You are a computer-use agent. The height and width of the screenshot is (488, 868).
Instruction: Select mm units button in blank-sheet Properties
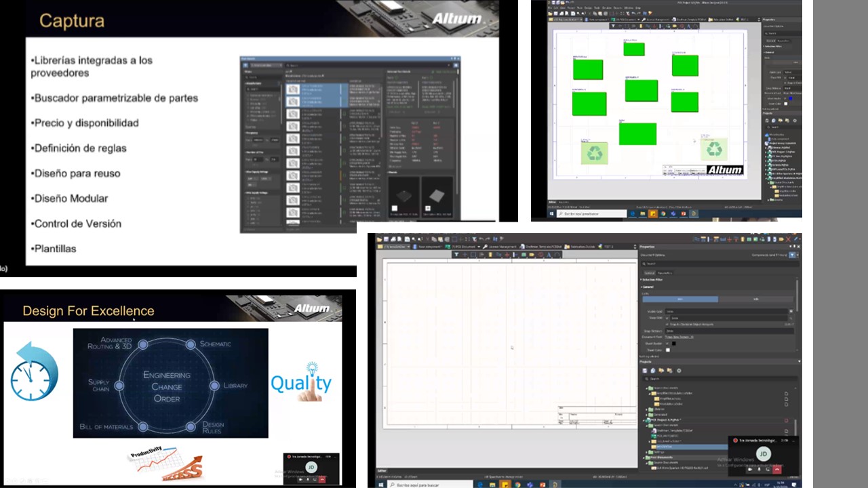pyautogui.click(x=680, y=299)
